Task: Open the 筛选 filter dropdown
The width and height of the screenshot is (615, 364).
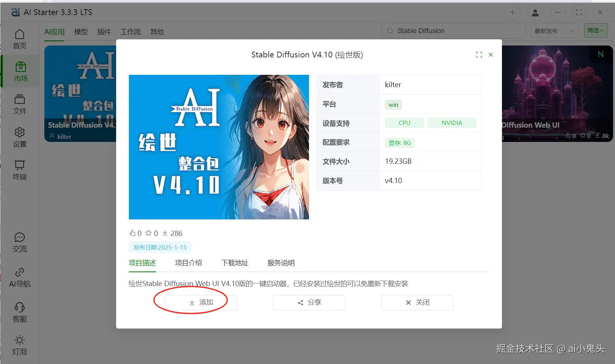Action: click(596, 30)
